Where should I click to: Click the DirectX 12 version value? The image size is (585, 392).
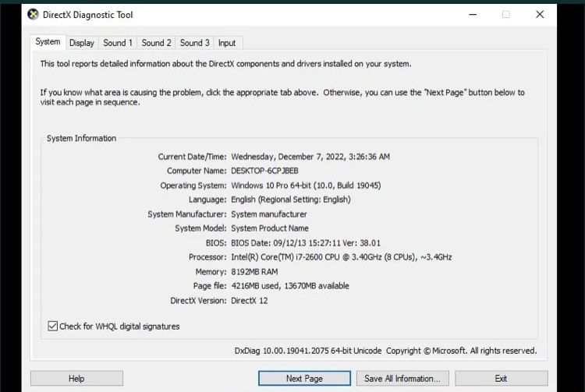coord(250,300)
